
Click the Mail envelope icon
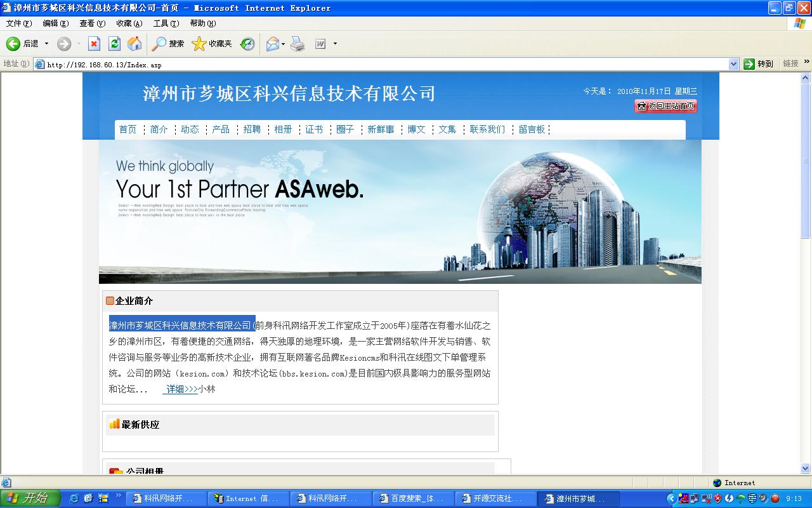(x=273, y=44)
